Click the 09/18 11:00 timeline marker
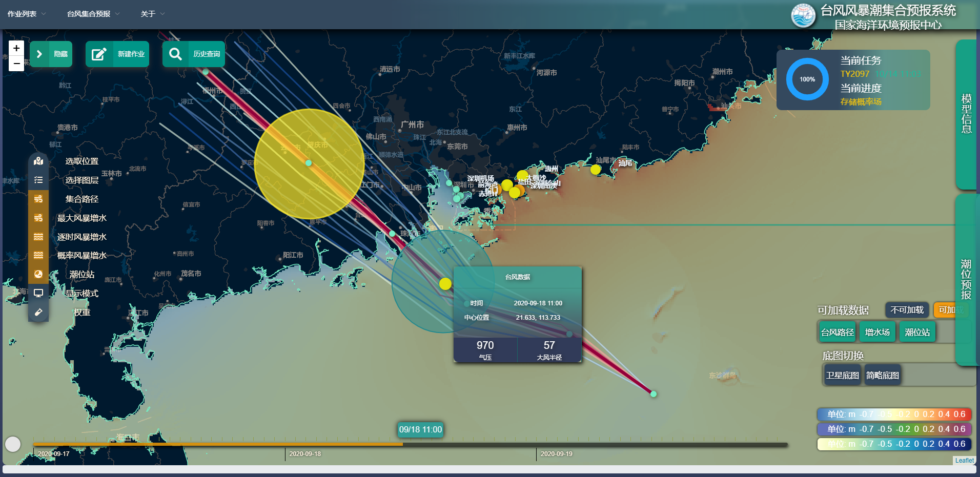The width and height of the screenshot is (980, 477). click(x=420, y=429)
